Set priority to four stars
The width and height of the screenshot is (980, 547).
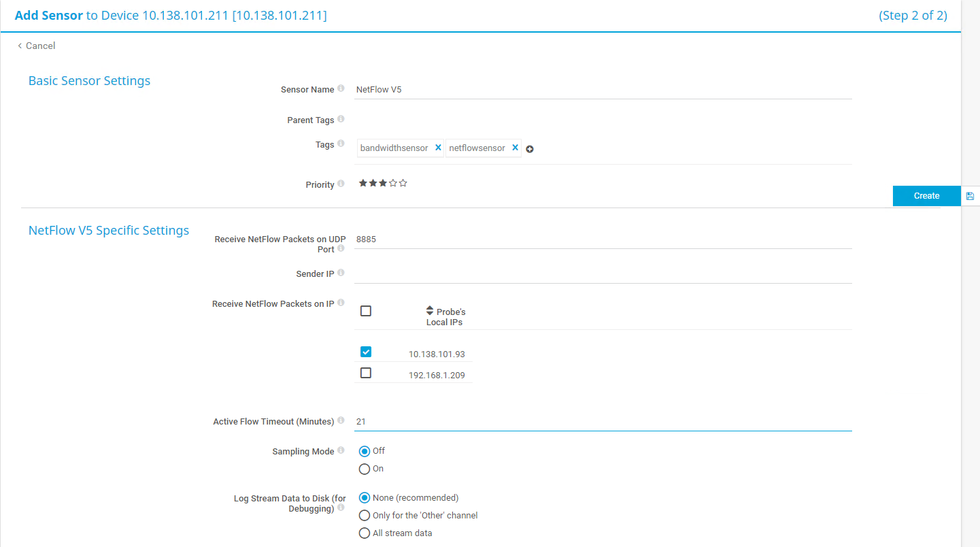[x=393, y=183]
